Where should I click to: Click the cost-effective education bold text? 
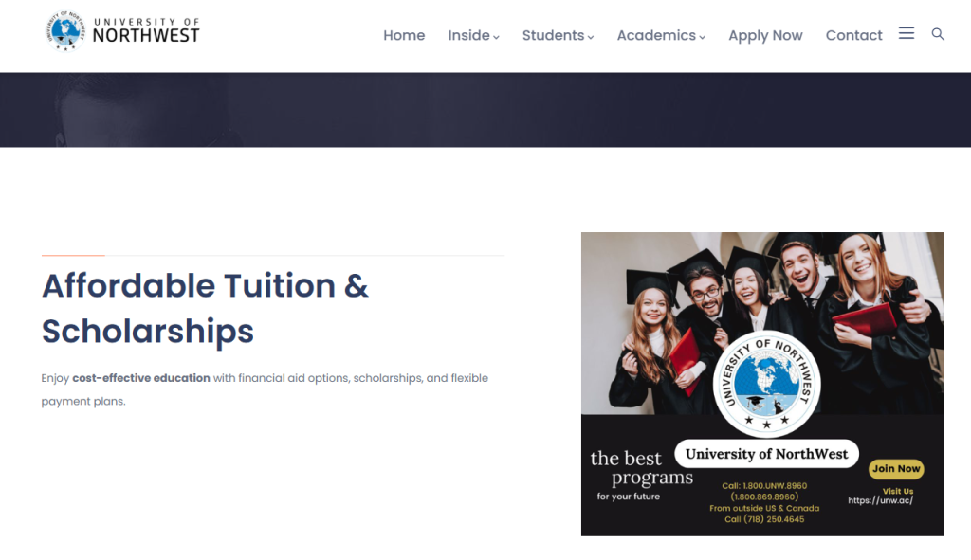point(141,378)
